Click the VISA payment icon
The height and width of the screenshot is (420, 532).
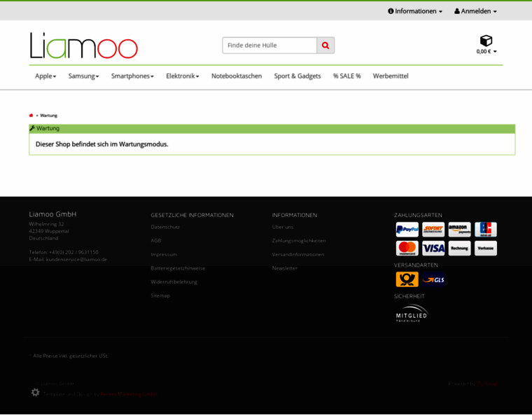433,248
